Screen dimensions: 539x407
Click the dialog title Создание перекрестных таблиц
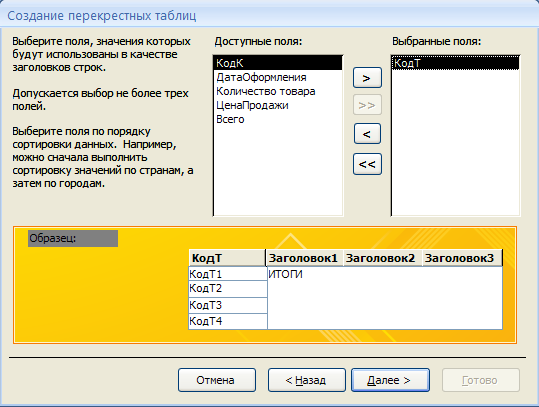click(102, 16)
